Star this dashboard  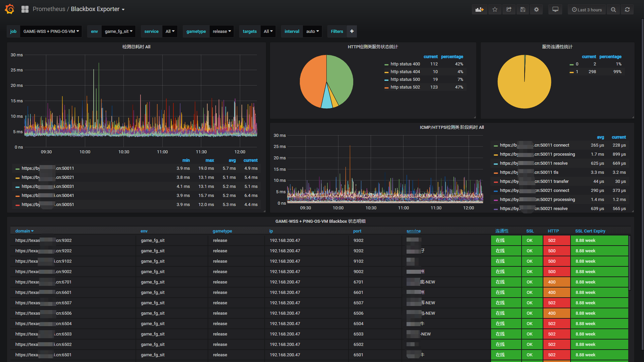(x=495, y=10)
